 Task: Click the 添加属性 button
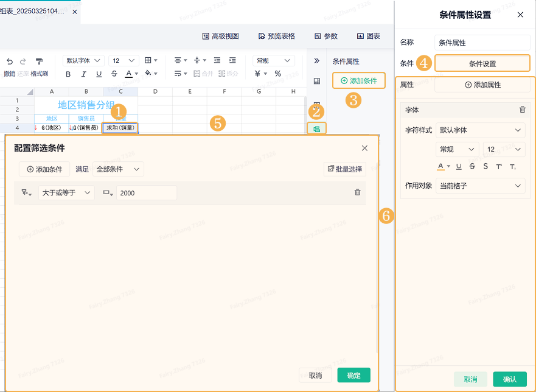482,85
